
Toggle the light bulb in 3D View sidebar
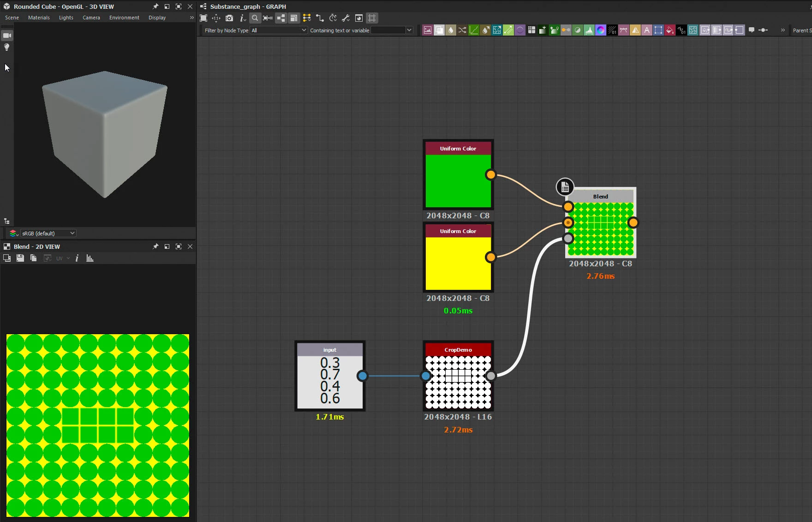click(7, 47)
